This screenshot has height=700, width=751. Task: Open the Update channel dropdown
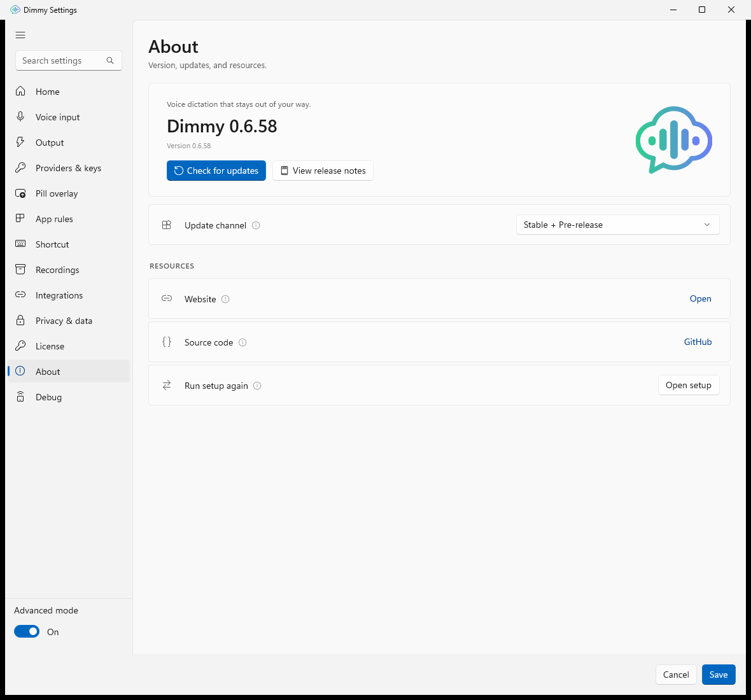point(617,225)
